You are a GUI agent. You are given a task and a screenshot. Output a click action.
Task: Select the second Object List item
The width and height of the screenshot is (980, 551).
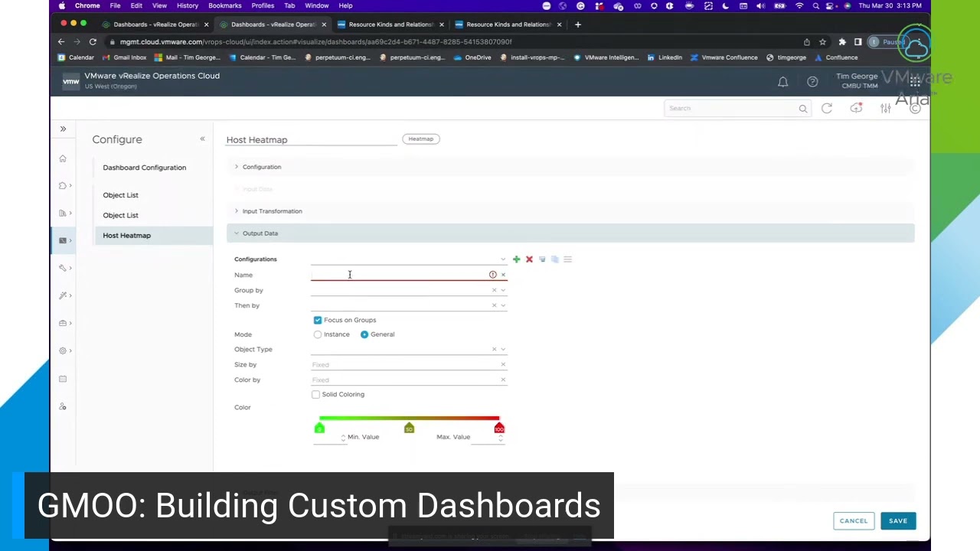pos(121,215)
